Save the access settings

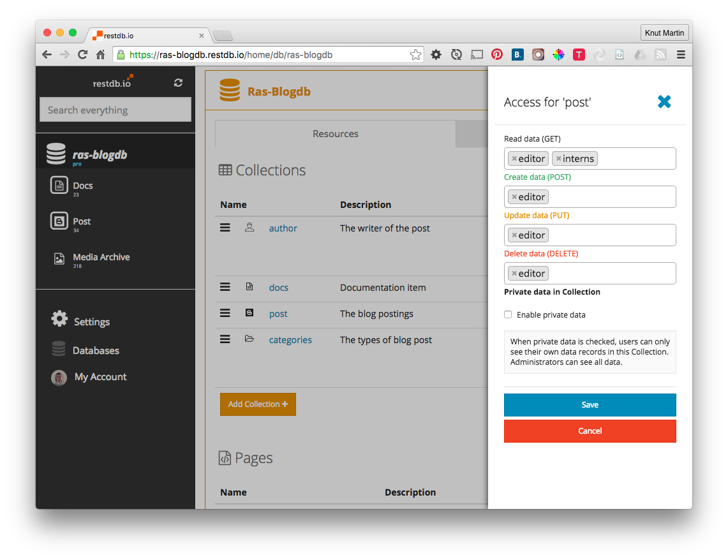(590, 405)
